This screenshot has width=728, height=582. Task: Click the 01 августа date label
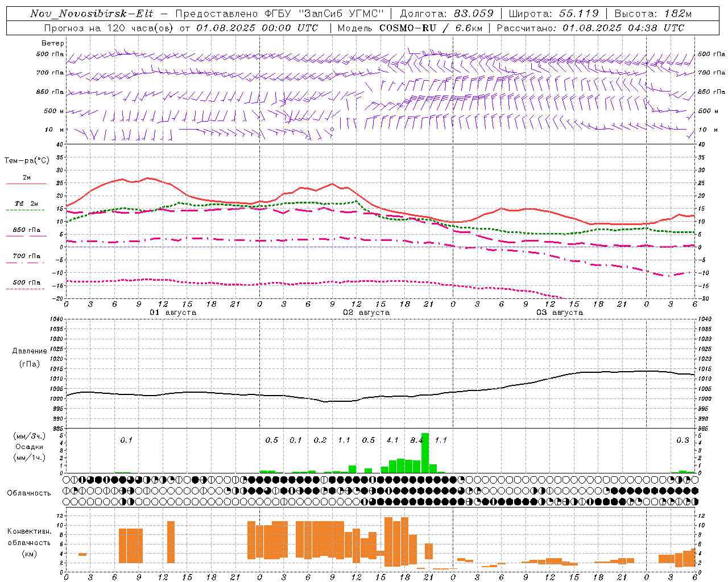pos(173,313)
